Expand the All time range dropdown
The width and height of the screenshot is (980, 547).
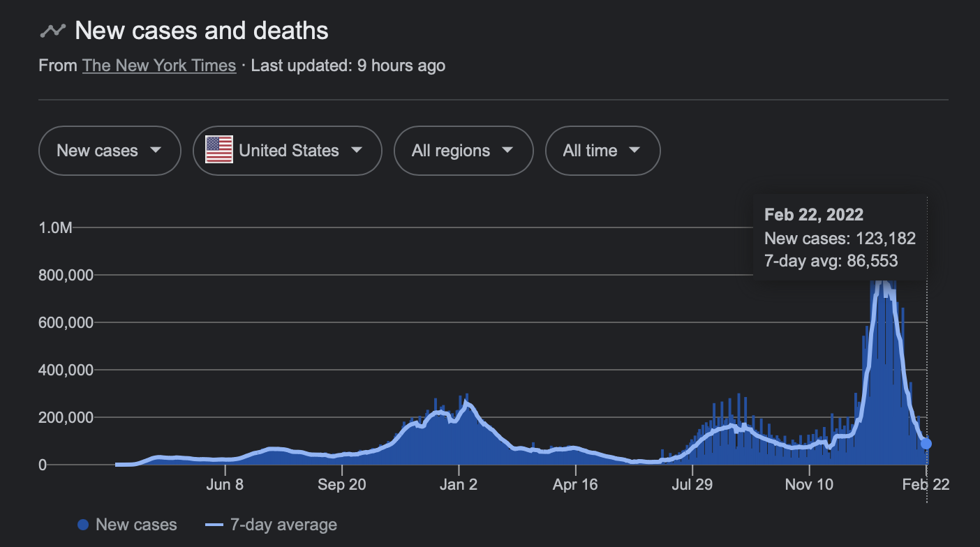(x=602, y=150)
